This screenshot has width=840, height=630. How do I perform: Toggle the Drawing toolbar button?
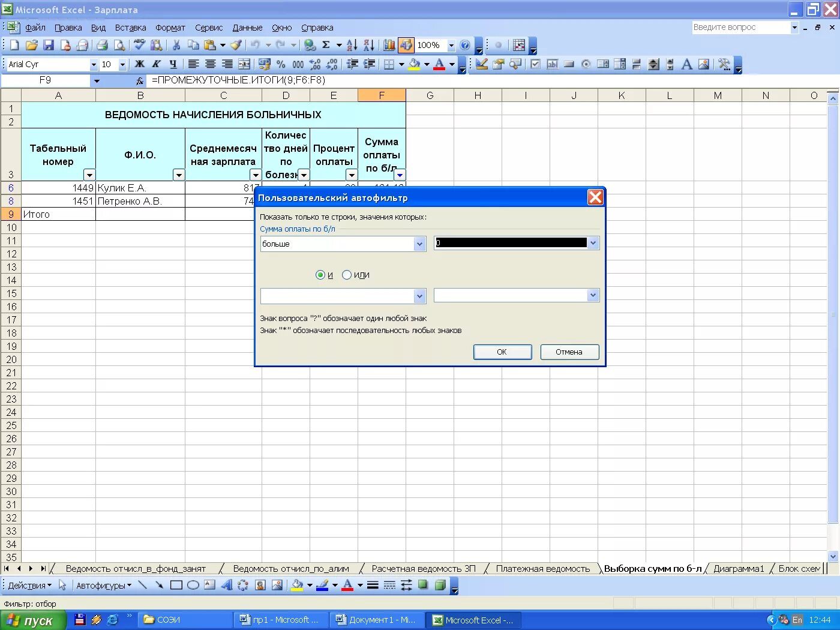406,45
